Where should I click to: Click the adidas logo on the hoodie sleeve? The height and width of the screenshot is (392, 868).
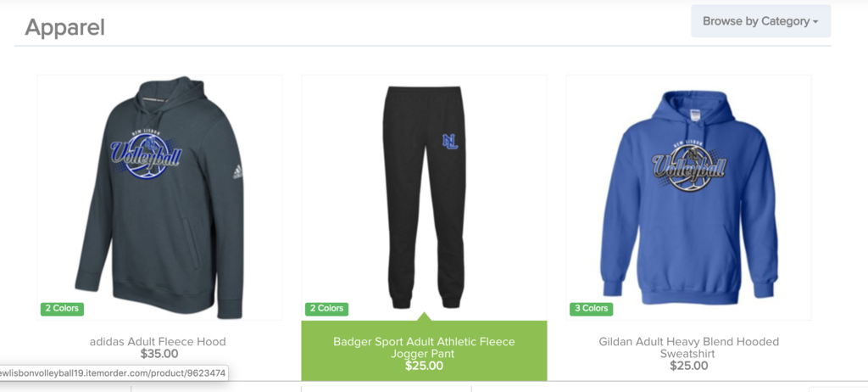[x=237, y=172]
